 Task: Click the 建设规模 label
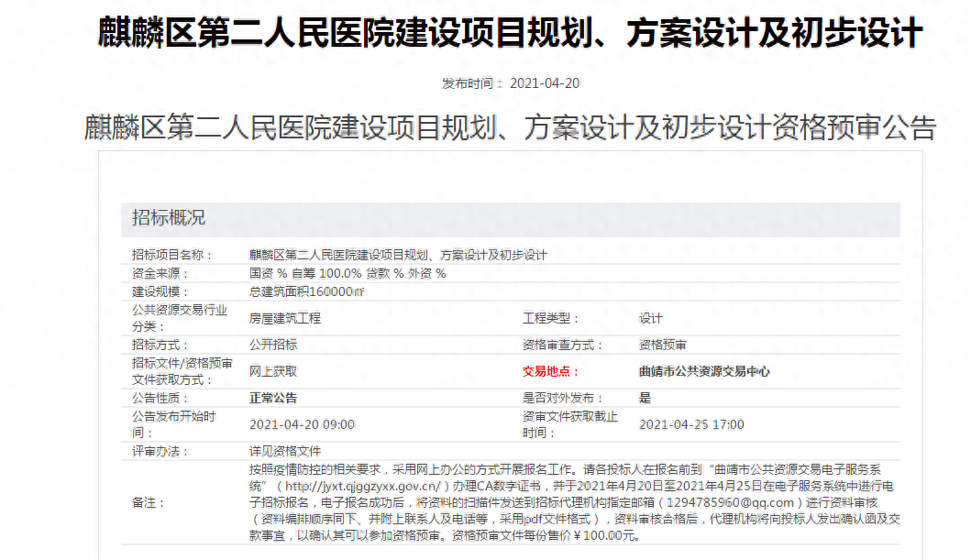[x=160, y=292]
